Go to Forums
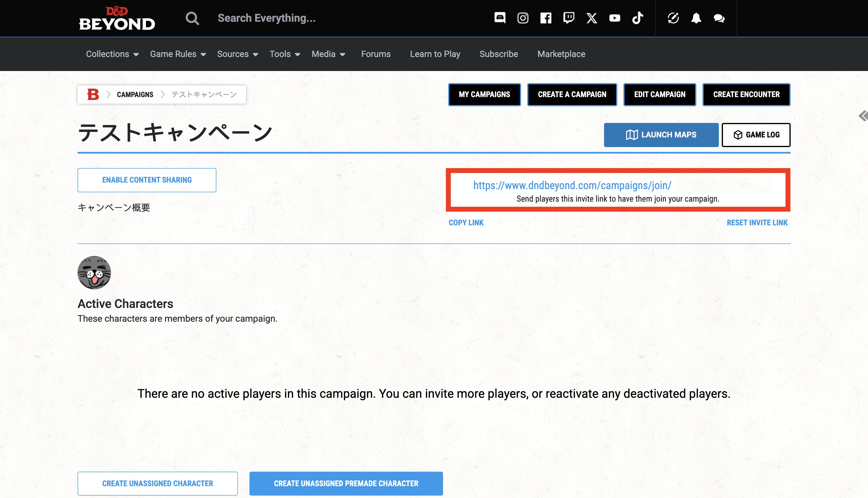 (x=376, y=54)
